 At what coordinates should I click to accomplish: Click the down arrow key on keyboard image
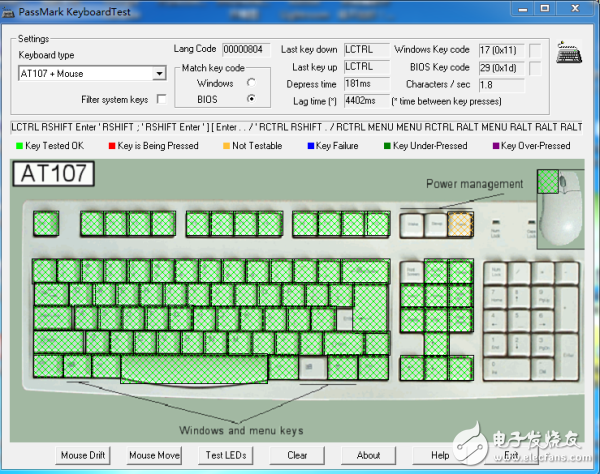point(436,368)
